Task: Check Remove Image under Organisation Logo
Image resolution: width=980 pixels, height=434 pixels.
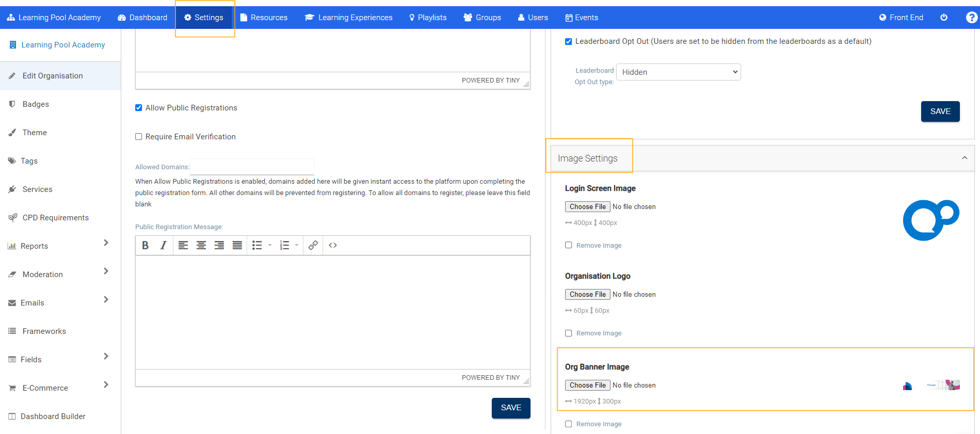Action: [x=569, y=333]
